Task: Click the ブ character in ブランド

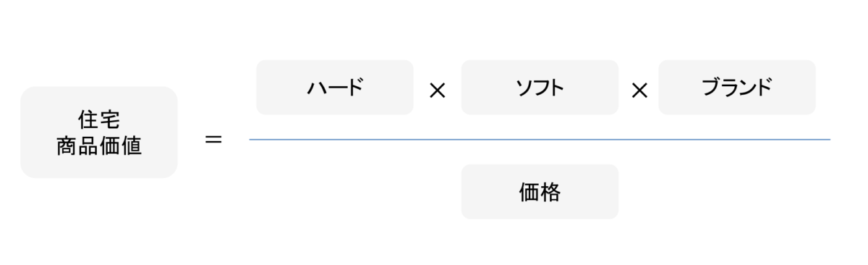Action: click(x=712, y=88)
